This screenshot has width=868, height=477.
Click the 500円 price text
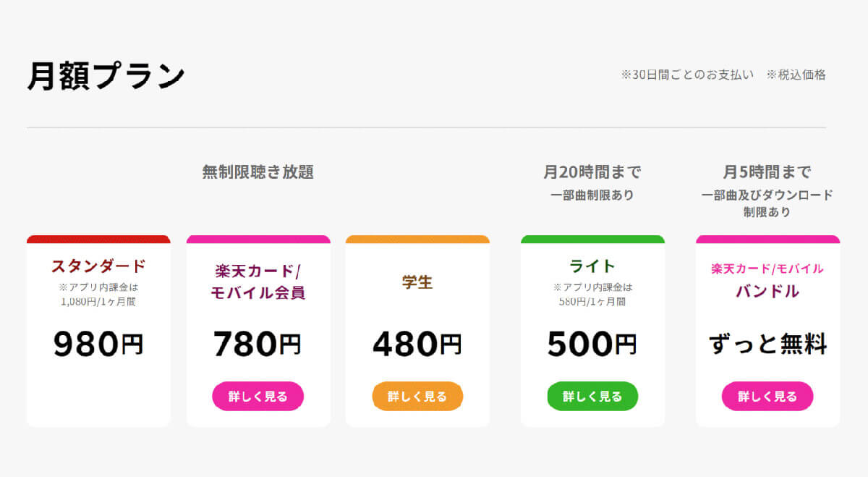592,345
